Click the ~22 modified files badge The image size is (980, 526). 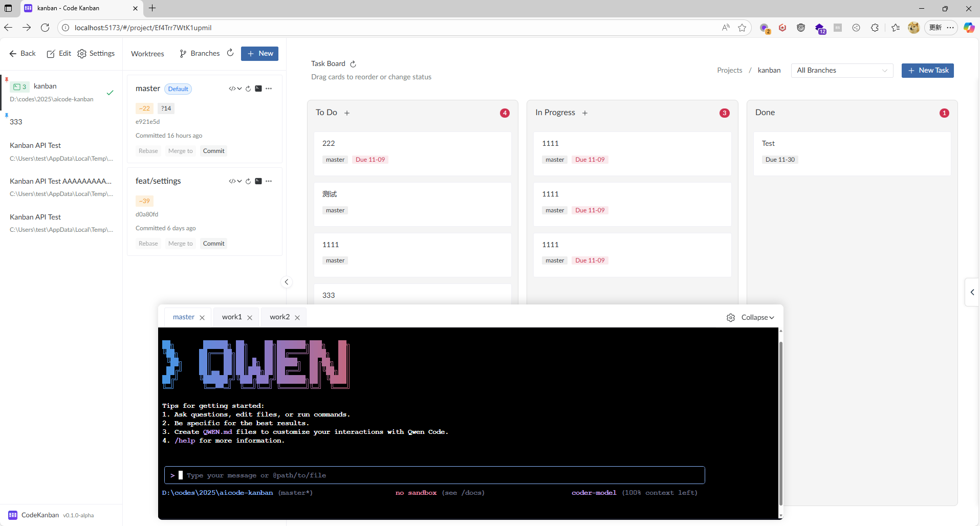[x=144, y=108]
